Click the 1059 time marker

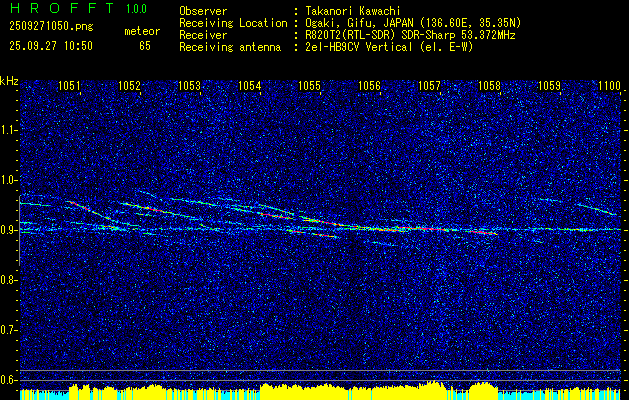pos(549,85)
